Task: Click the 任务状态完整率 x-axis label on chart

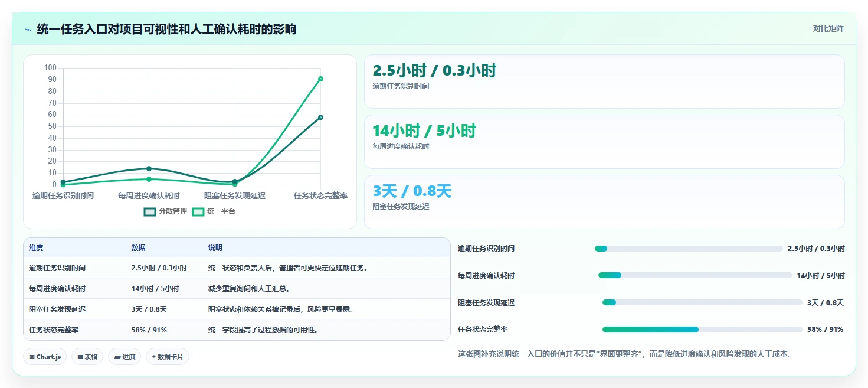Action: [x=320, y=195]
